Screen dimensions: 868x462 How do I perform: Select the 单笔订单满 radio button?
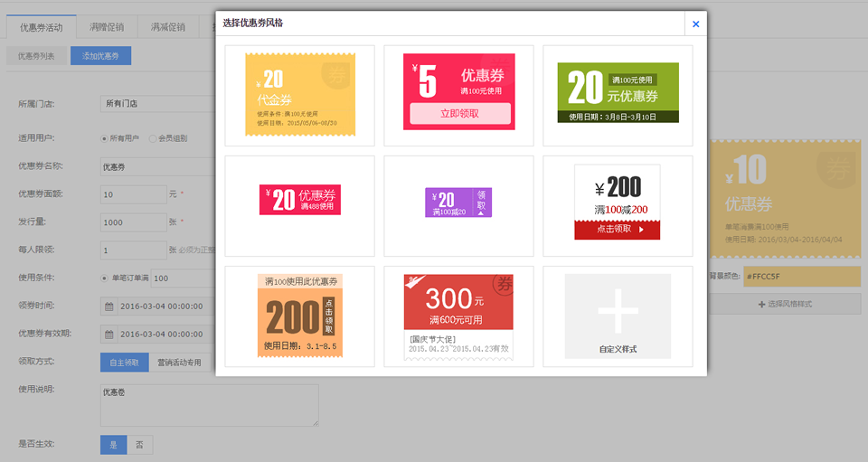(103, 278)
